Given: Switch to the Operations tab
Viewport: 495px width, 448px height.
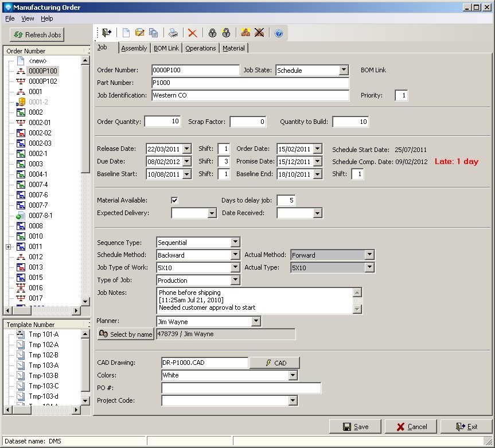Looking at the screenshot, I should 201,48.
